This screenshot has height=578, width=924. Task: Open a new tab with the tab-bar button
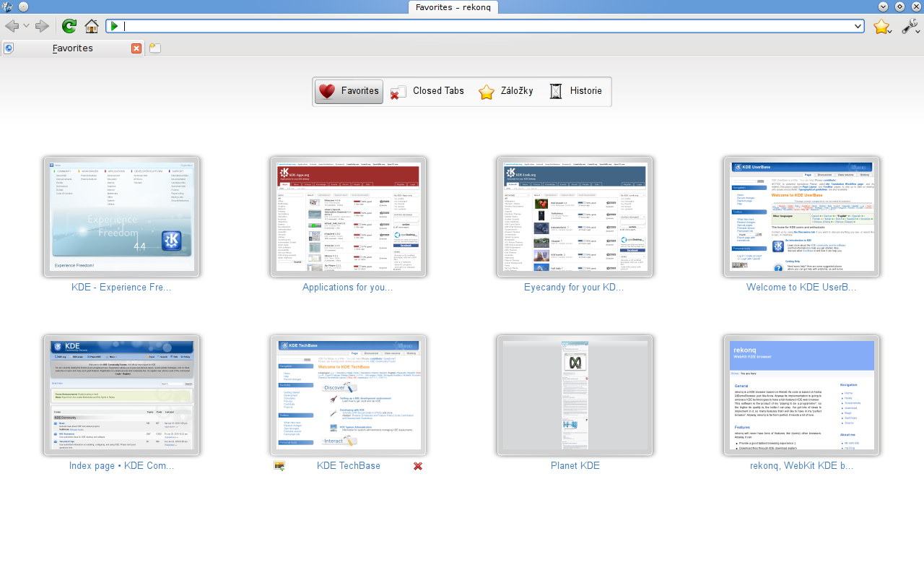coord(155,48)
